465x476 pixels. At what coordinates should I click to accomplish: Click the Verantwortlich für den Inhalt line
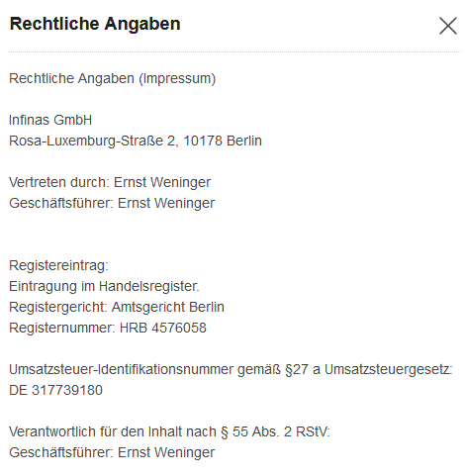click(169, 432)
